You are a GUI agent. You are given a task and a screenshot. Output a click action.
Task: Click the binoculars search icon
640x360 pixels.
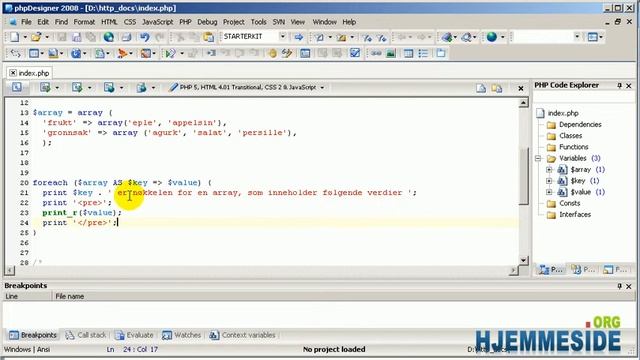[x=467, y=37]
